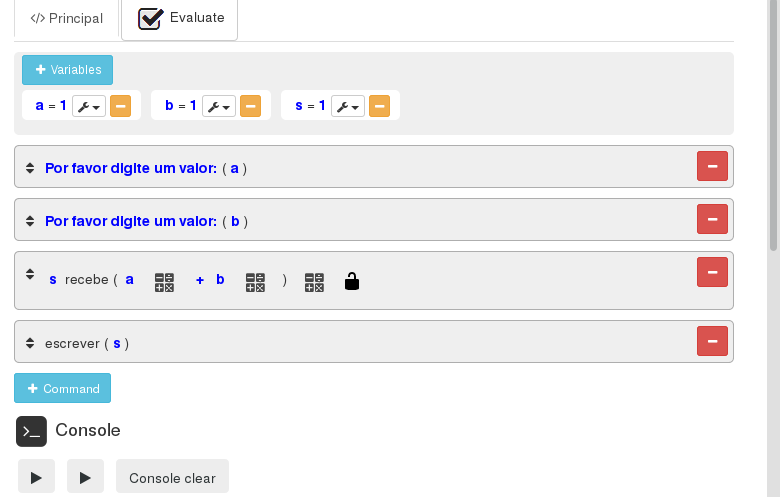
Task: Toggle the padlock on the assignment row
Action: tap(351, 281)
